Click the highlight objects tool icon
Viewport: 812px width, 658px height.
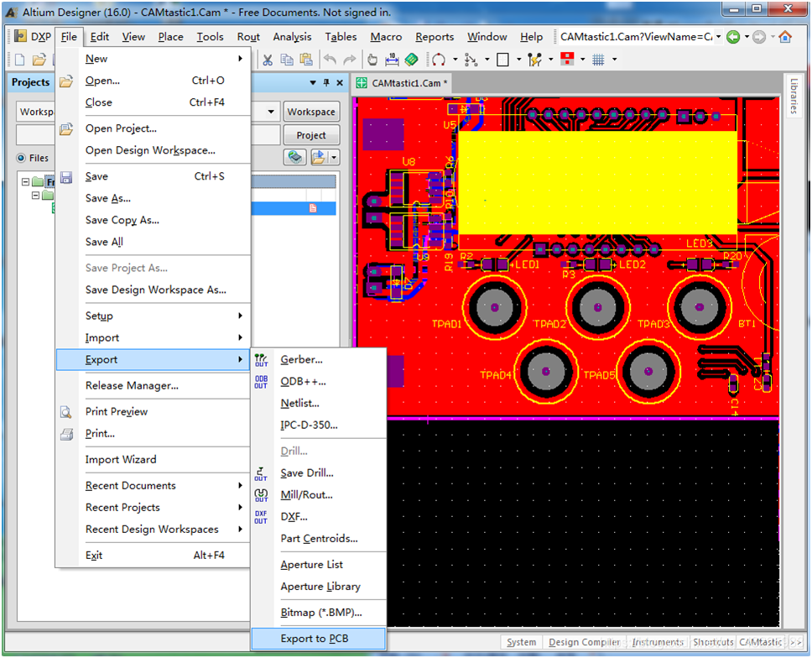pyautogui.click(x=534, y=60)
